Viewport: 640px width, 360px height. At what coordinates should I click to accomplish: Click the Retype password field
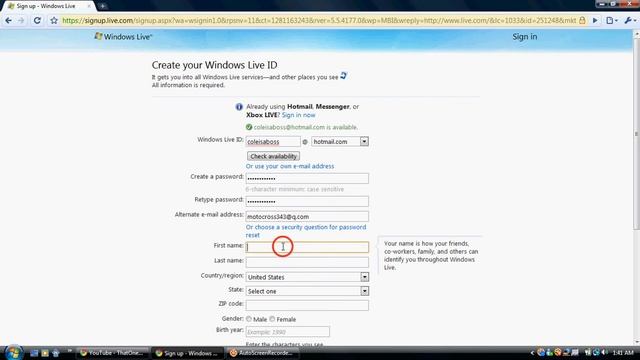pyautogui.click(x=307, y=201)
